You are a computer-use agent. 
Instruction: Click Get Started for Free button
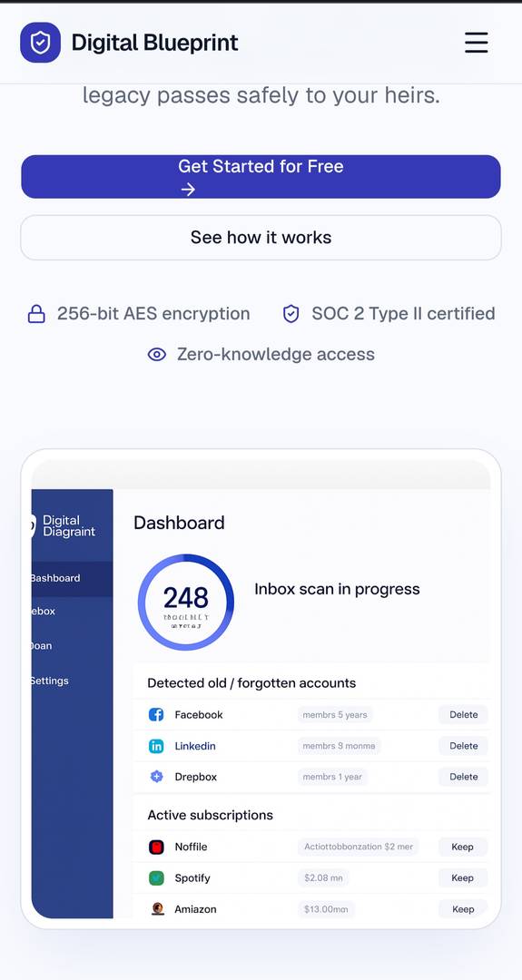pyautogui.click(x=261, y=177)
